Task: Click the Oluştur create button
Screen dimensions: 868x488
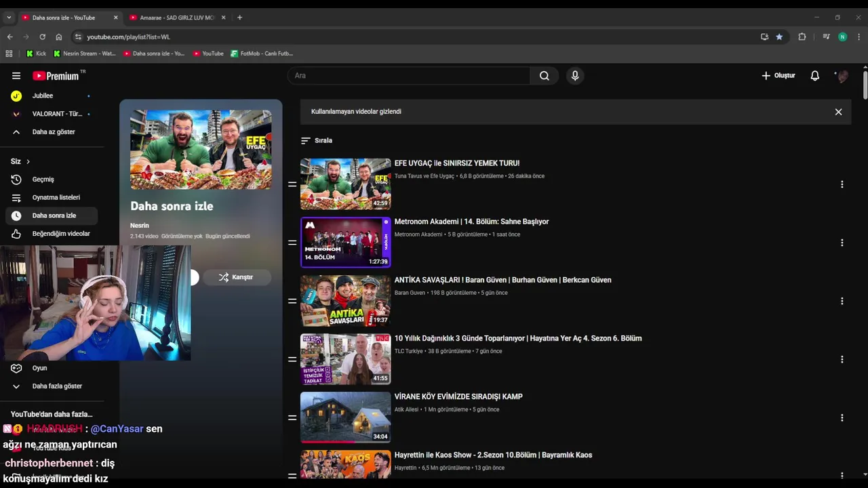Action: coord(778,76)
